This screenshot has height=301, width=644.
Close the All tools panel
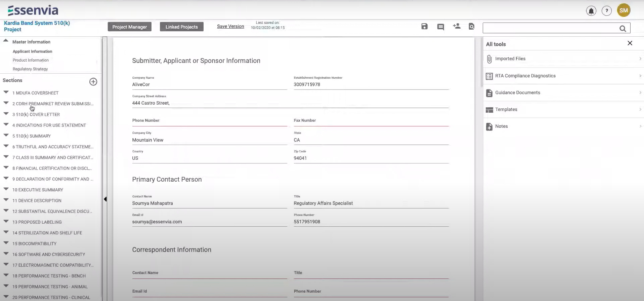630,43
